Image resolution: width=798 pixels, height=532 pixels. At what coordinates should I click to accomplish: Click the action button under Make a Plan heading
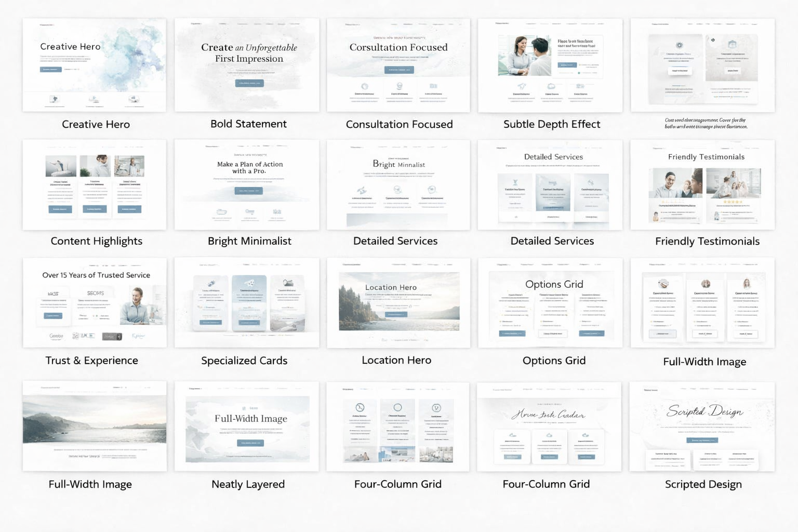coord(250,190)
